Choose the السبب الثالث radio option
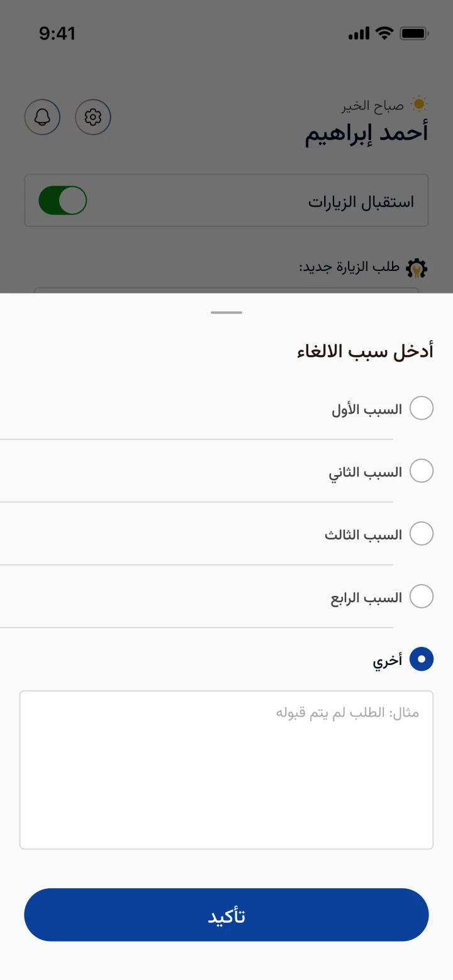 click(x=422, y=534)
